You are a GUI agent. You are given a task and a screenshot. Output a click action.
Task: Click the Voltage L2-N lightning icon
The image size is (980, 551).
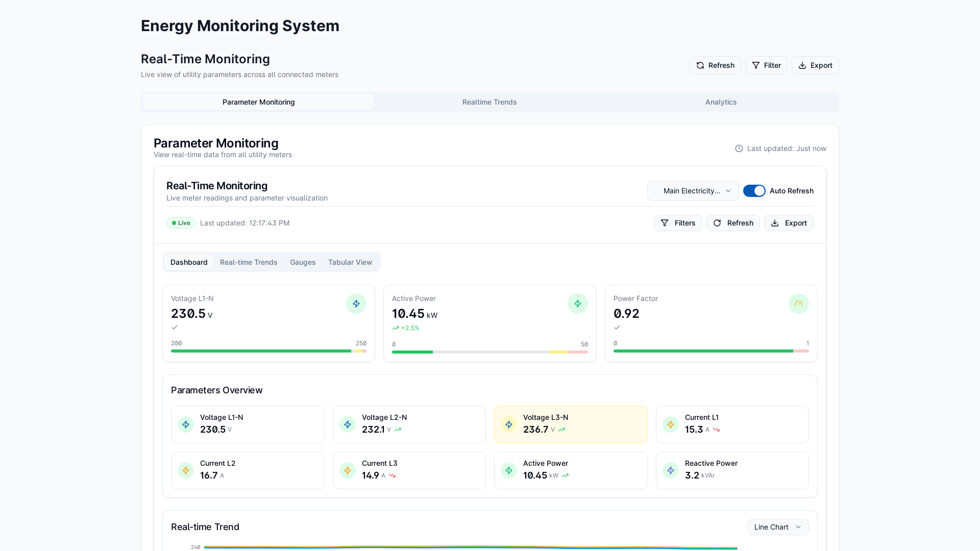click(x=348, y=424)
